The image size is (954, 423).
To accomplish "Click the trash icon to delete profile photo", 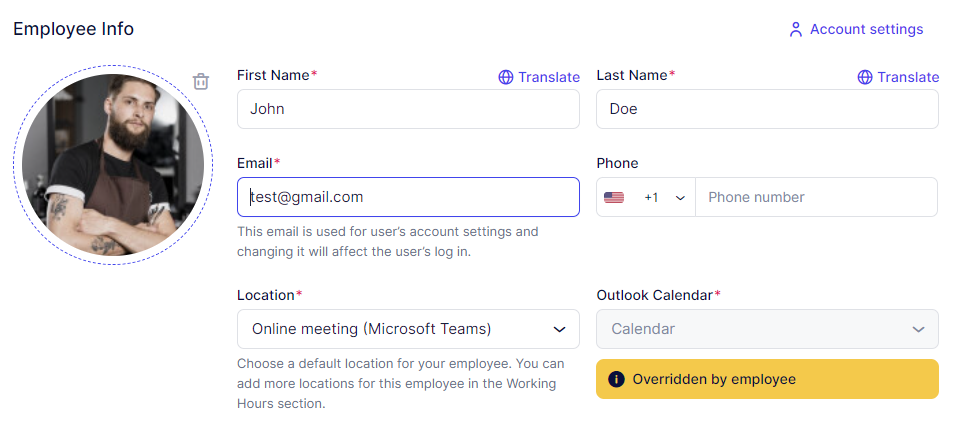I will coord(201,81).
